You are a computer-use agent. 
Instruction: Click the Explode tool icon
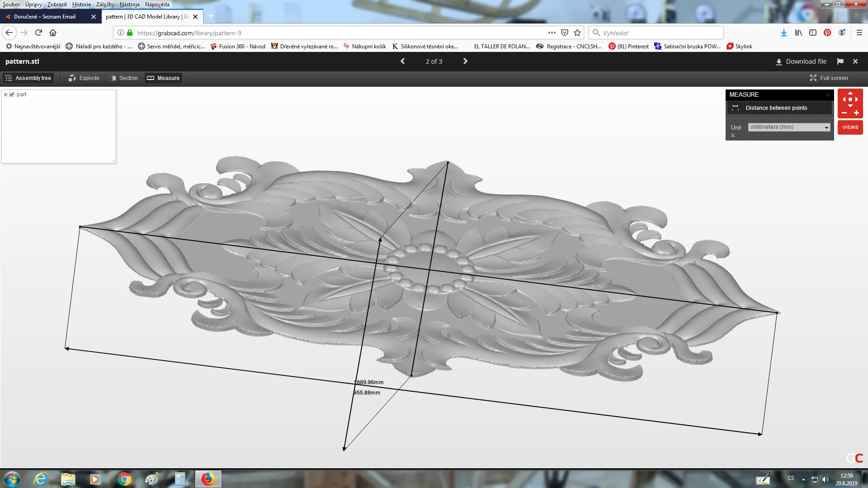pos(72,78)
